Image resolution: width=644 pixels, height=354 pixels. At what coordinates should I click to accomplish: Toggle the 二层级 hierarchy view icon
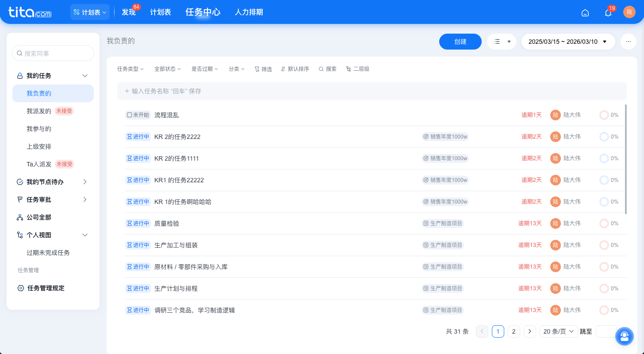(349, 69)
